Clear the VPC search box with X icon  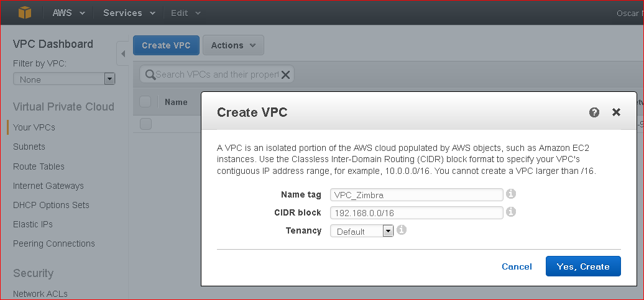(285, 75)
